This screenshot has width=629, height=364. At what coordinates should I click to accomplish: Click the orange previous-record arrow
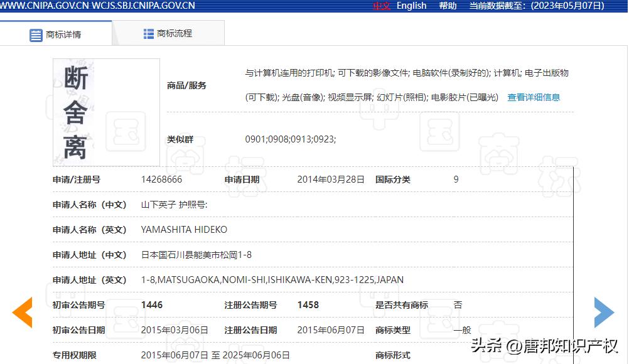pos(23,311)
